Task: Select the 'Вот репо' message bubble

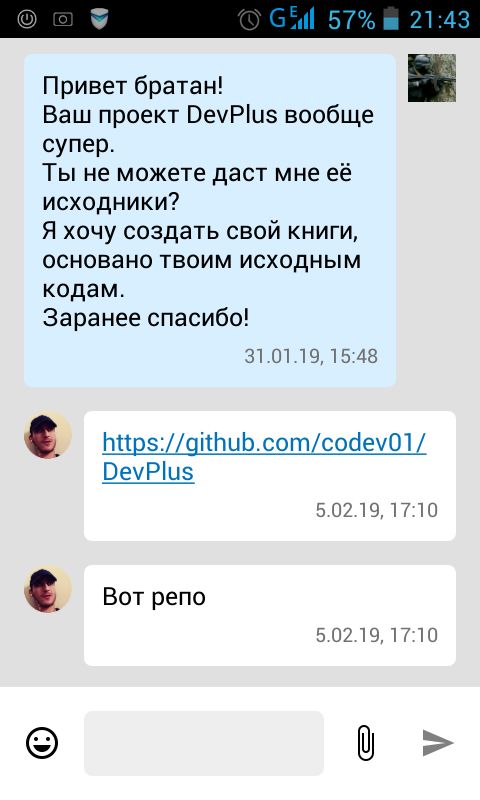Action: click(x=270, y=615)
